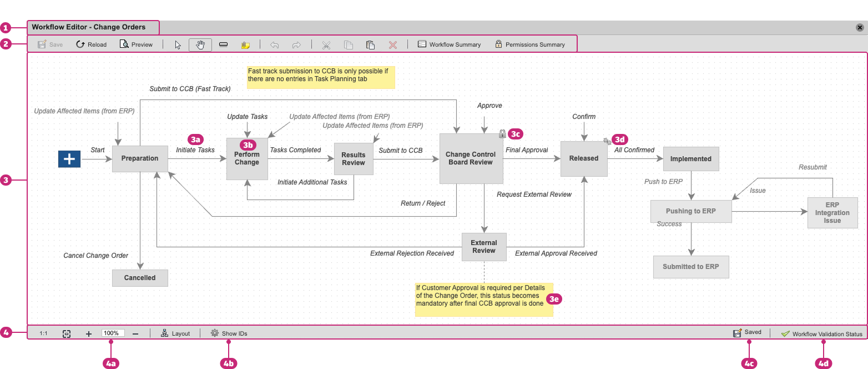Click the gear icon on the Released state
Image resolution: width=868 pixels, height=369 pixels.
(607, 141)
